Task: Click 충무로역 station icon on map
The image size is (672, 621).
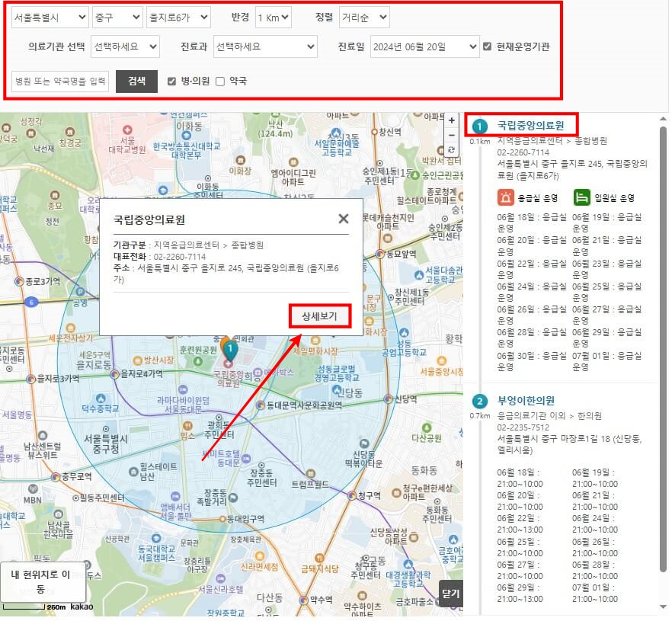Action: pyautogui.click(x=56, y=476)
